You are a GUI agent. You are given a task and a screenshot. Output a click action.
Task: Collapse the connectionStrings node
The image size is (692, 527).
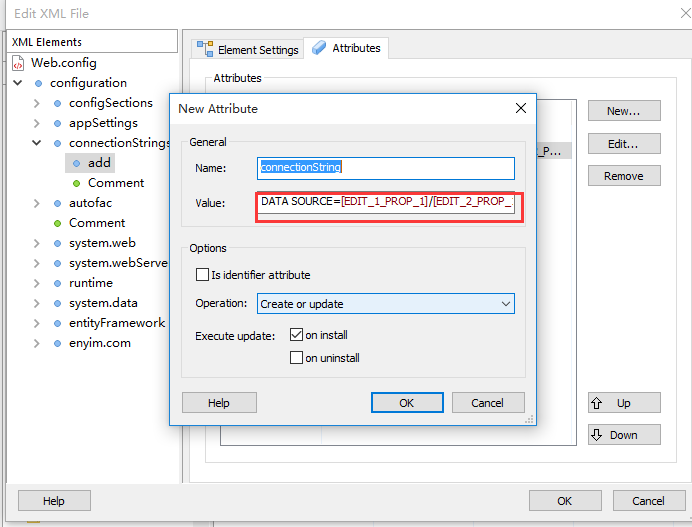(x=37, y=143)
